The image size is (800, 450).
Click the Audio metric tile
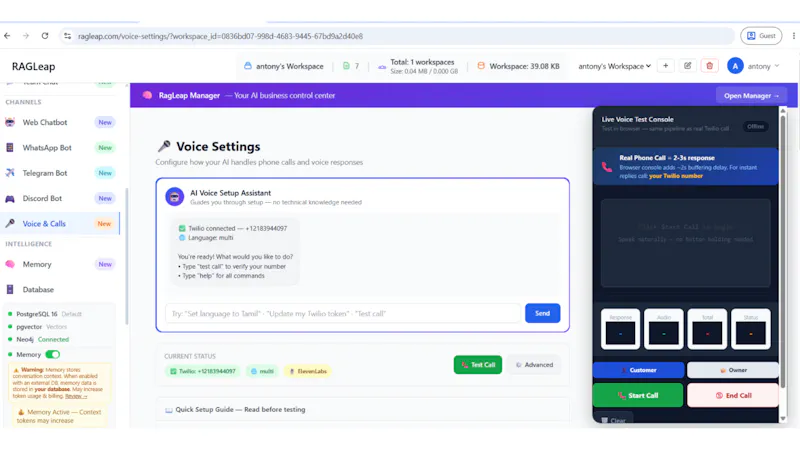click(x=664, y=329)
